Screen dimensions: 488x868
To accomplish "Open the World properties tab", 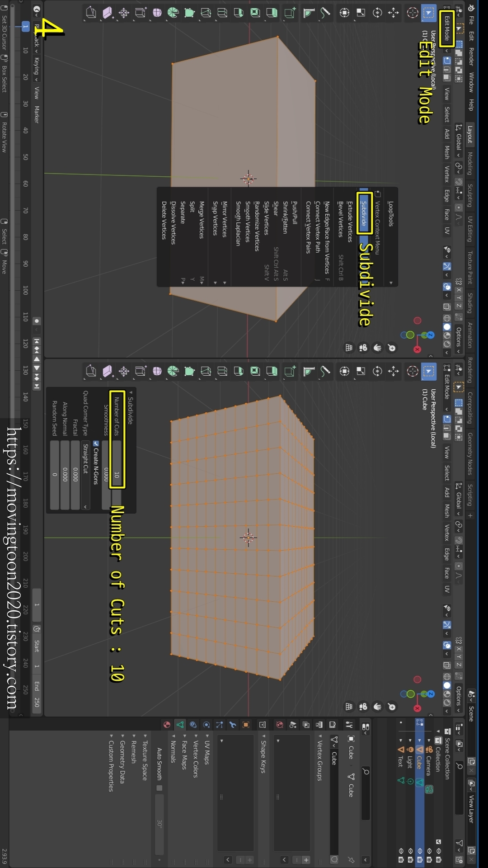I will (x=280, y=725).
